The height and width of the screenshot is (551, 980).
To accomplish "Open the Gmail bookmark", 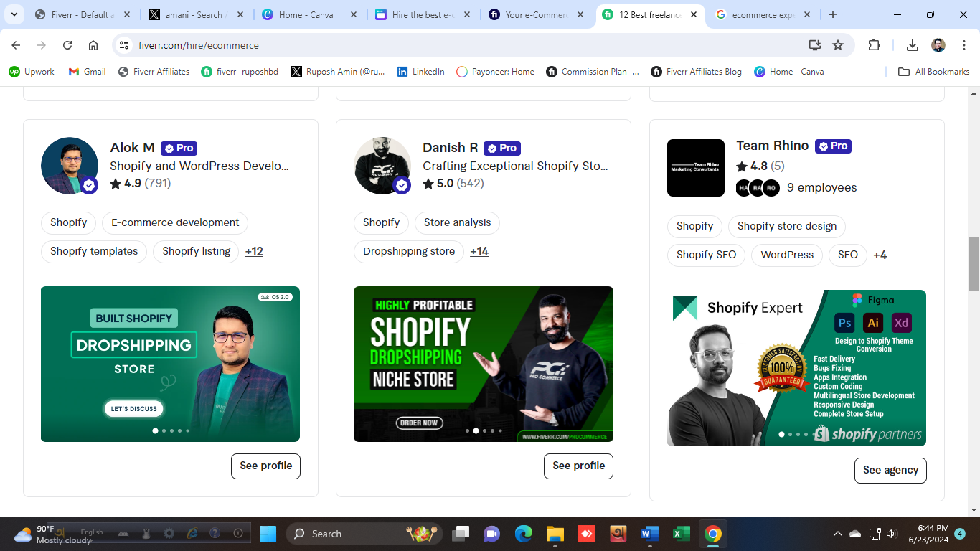I will [x=87, y=72].
